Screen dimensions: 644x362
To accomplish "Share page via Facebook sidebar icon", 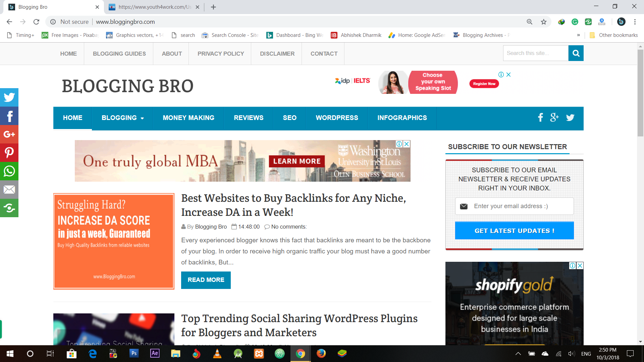I will pos(9,116).
